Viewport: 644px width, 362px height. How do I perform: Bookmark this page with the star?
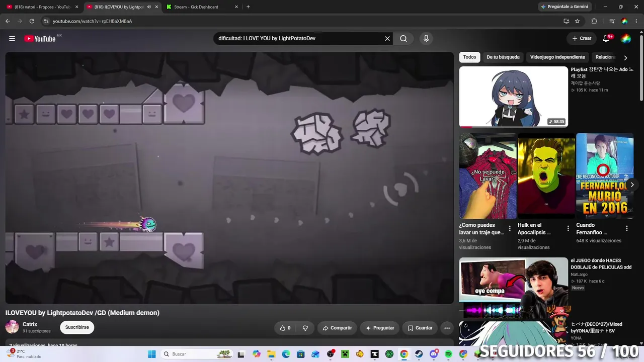[577, 21]
